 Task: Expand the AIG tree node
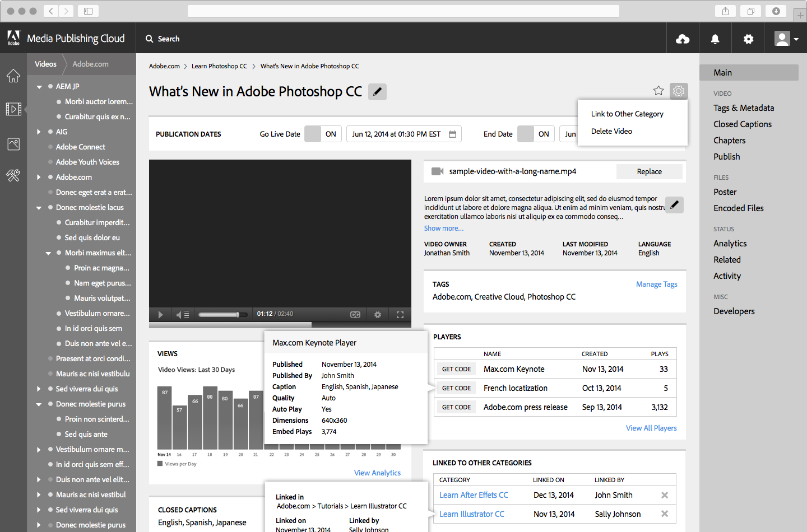tap(39, 132)
